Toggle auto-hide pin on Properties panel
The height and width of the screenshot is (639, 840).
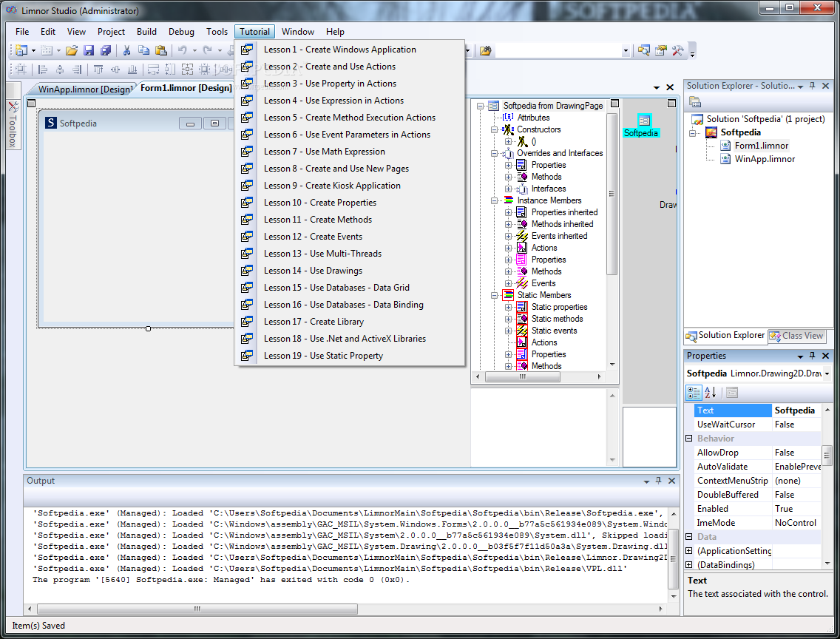(x=813, y=356)
